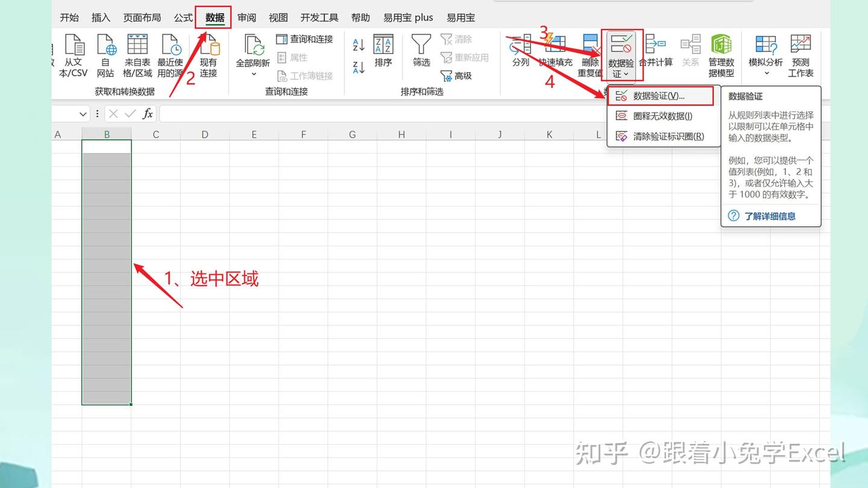
Task: Click Remove Duplicates (删除重复值) icon
Action: [x=590, y=45]
